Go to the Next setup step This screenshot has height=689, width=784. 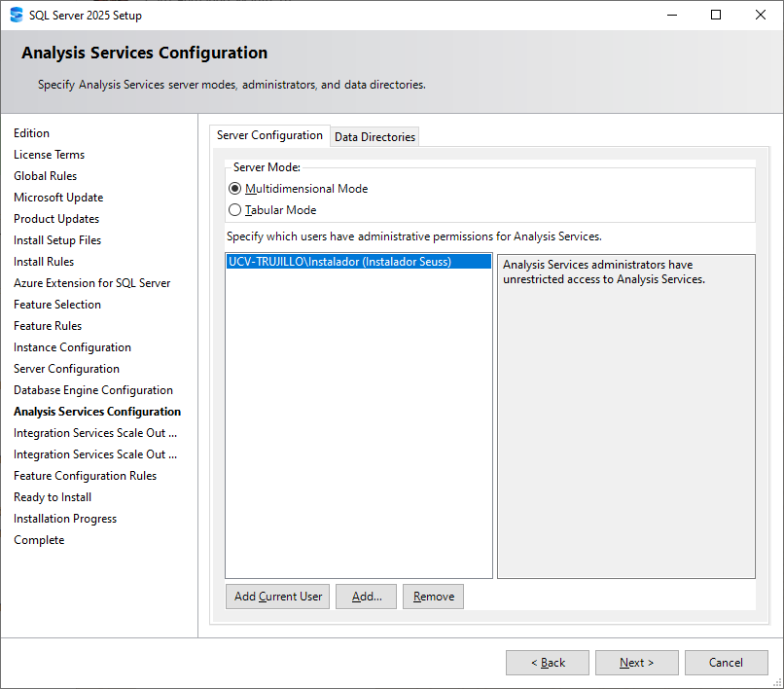pyautogui.click(x=636, y=663)
